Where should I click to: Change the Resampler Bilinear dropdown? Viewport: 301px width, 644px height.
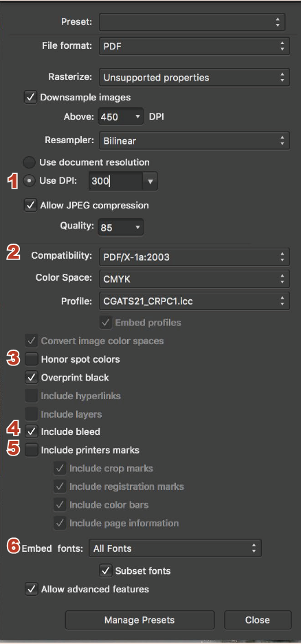pos(194,140)
